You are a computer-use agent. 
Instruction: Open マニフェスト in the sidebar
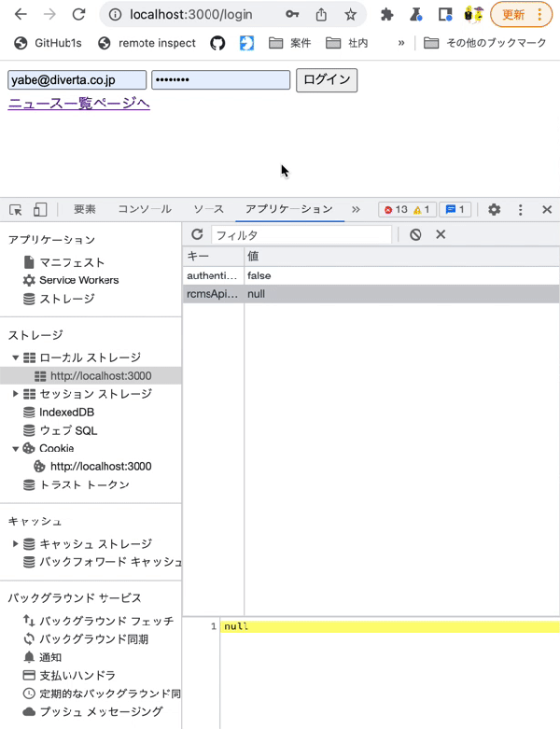point(63,262)
